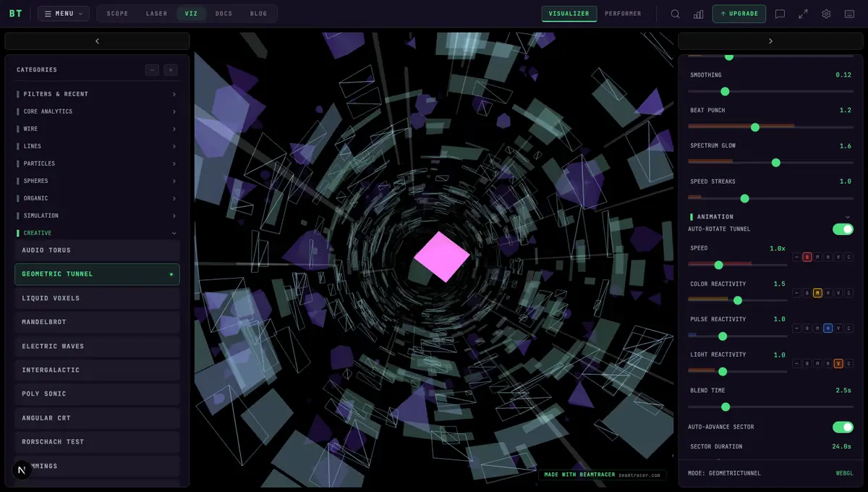Open the Docs tab
This screenshot has height=492, width=868.
(224, 14)
